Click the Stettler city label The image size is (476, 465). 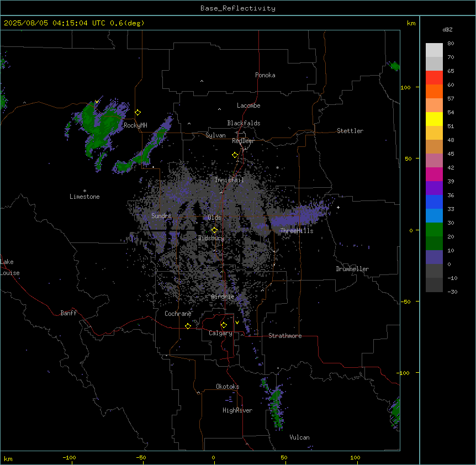click(350, 131)
